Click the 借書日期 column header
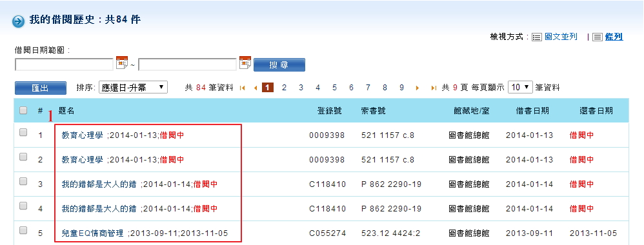This screenshot has width=644, height=245. 532,111
